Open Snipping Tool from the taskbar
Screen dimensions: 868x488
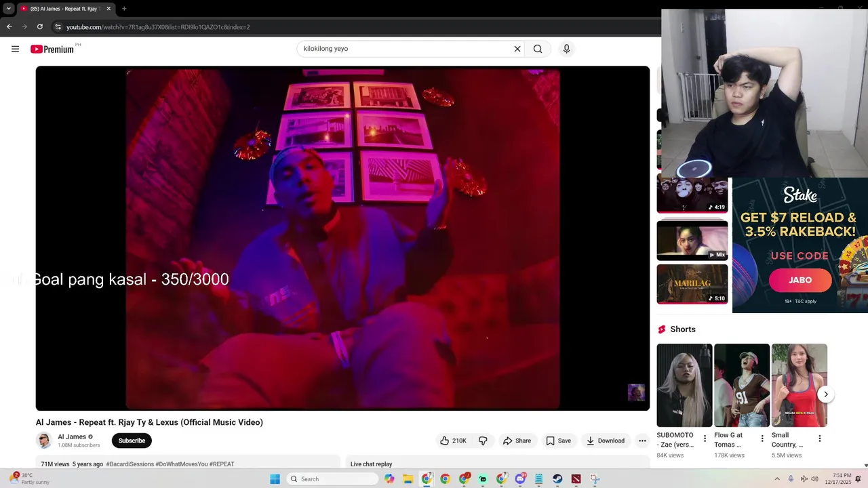pos(595,479)
